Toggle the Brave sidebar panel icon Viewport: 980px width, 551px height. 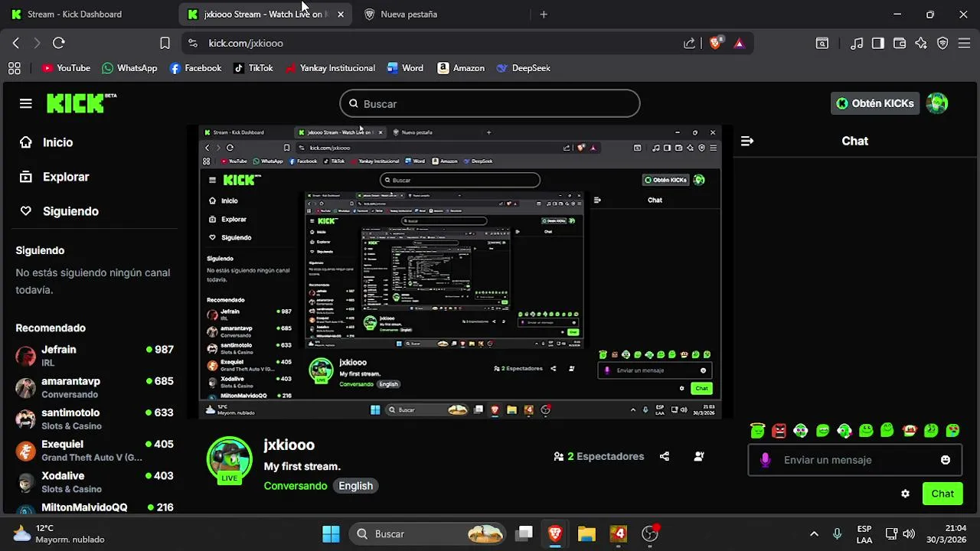[x=878, y=44]
